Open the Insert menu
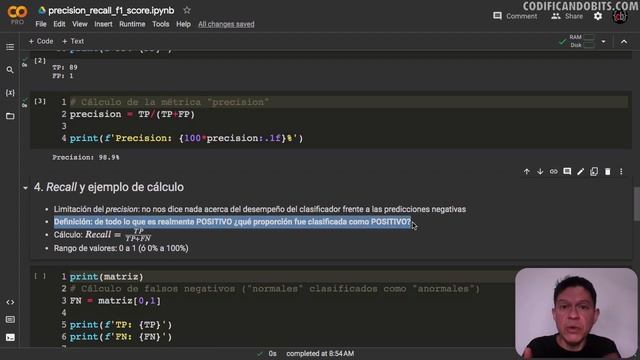Screen dimensions: 640x360 pyautogui.click(x=103, y=24)
